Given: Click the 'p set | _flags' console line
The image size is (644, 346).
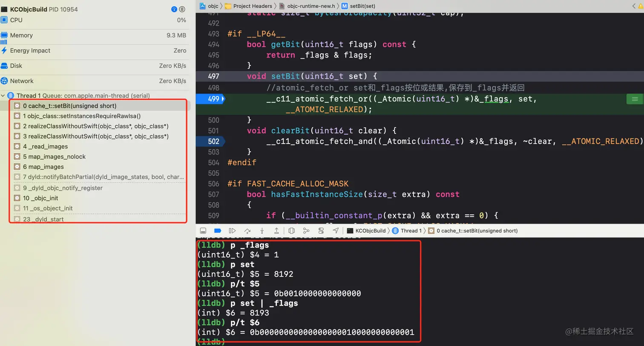Looking at the screenshot, I should tap(247, 303).
